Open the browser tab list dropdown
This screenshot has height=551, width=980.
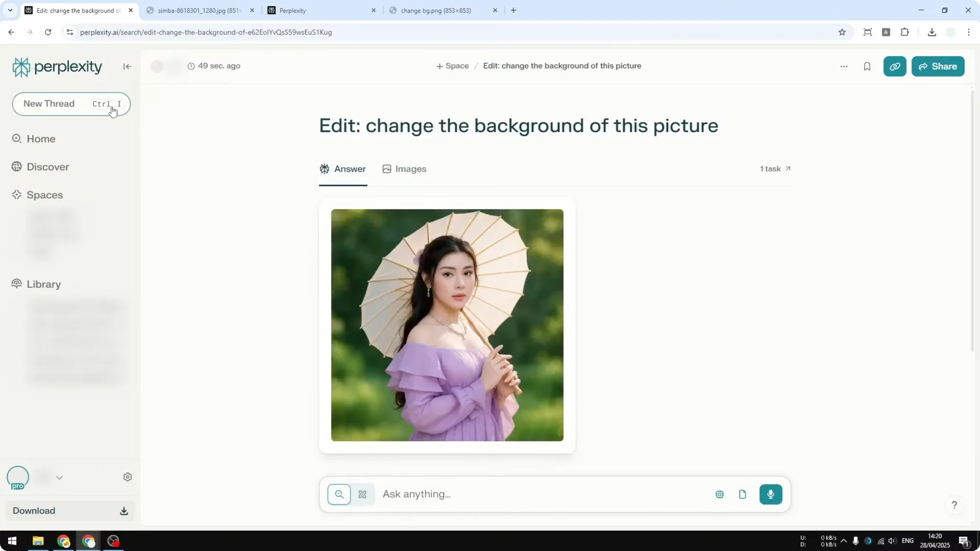[10, 10]
